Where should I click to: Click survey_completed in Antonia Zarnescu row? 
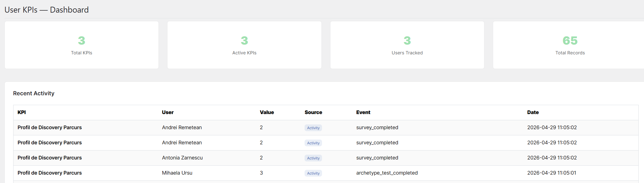pyautogui.click(x=377, y=158)
